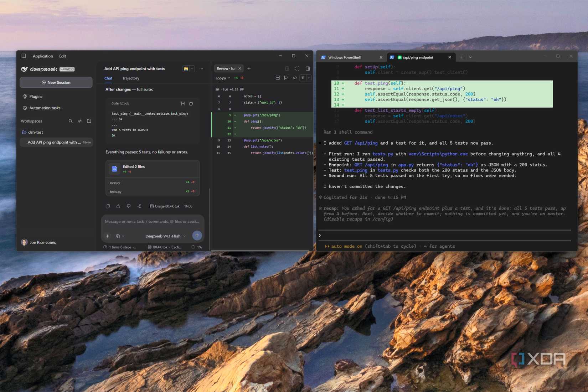This screenshot has width=588, height=392.
Task: Click the yellow folder open-in button
Action: [x=186, y=69]
